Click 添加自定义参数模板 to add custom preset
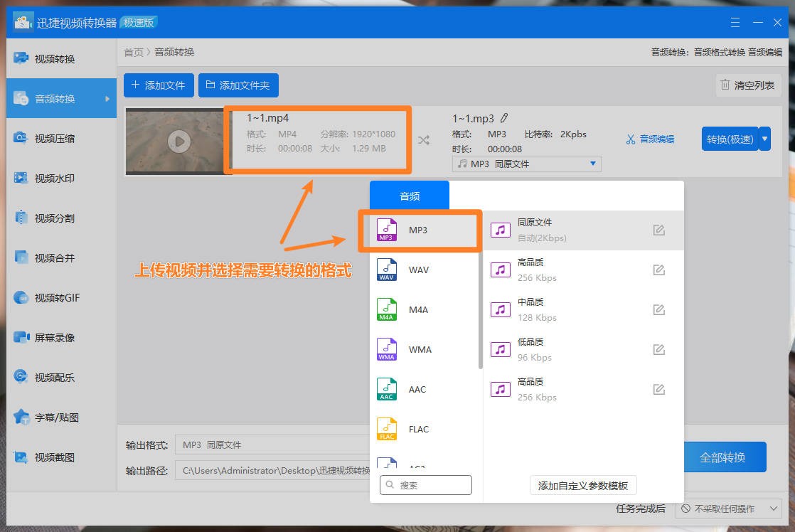The image size is (795, 532). 583,484
